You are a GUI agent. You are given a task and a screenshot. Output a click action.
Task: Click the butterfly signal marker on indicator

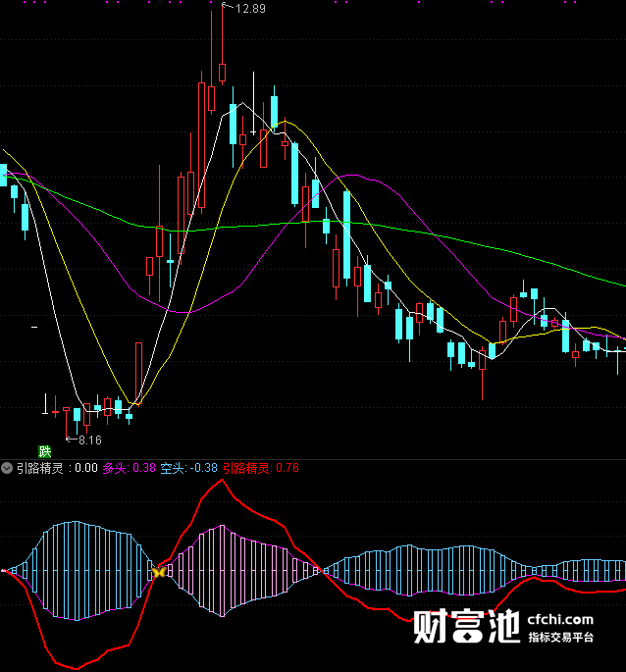click(159, 572)
